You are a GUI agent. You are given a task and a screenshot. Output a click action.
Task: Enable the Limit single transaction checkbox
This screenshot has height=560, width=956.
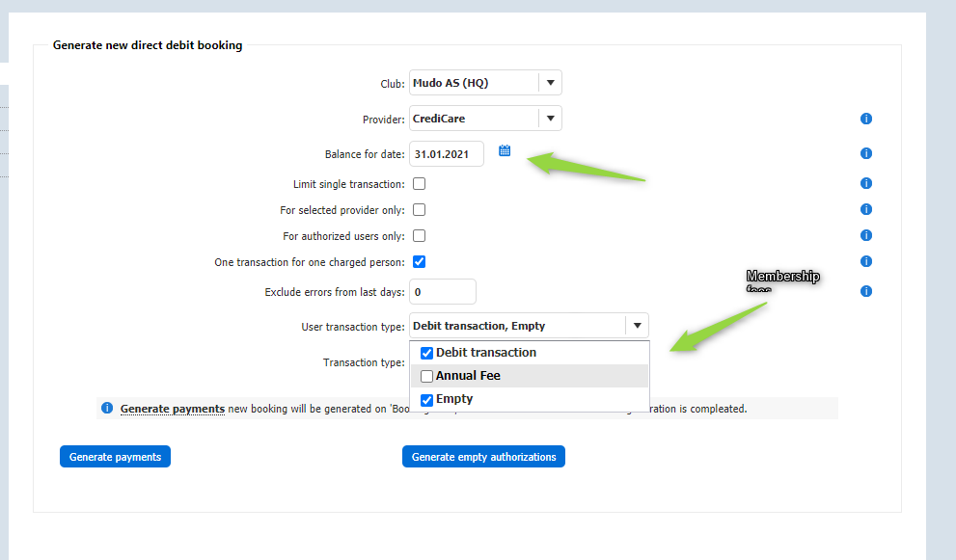coord(420,183)
